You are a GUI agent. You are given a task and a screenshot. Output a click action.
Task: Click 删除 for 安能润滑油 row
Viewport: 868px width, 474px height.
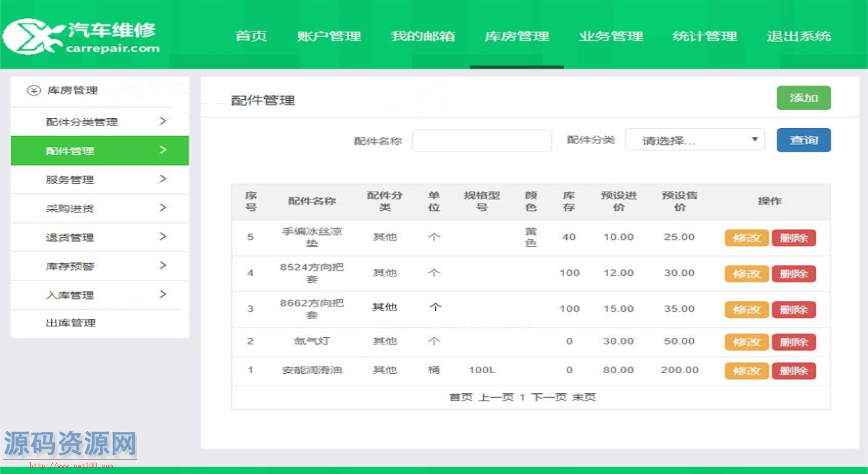(x=793, y=371)
